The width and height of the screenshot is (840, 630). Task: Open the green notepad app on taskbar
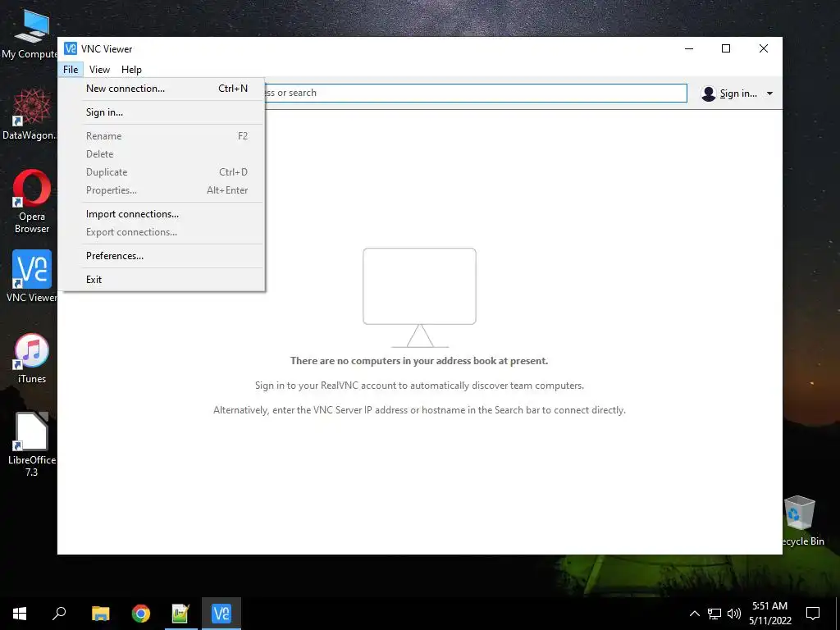point(180,614)
